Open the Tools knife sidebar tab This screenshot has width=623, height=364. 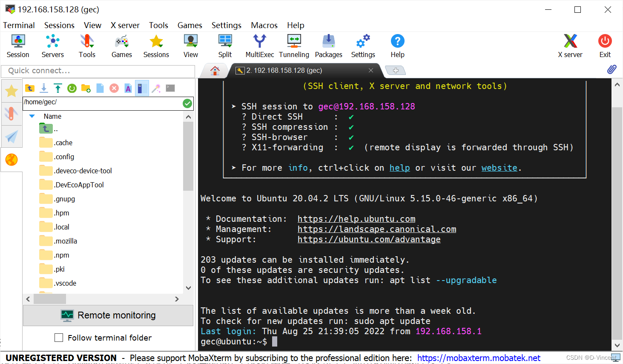point(11,114)
